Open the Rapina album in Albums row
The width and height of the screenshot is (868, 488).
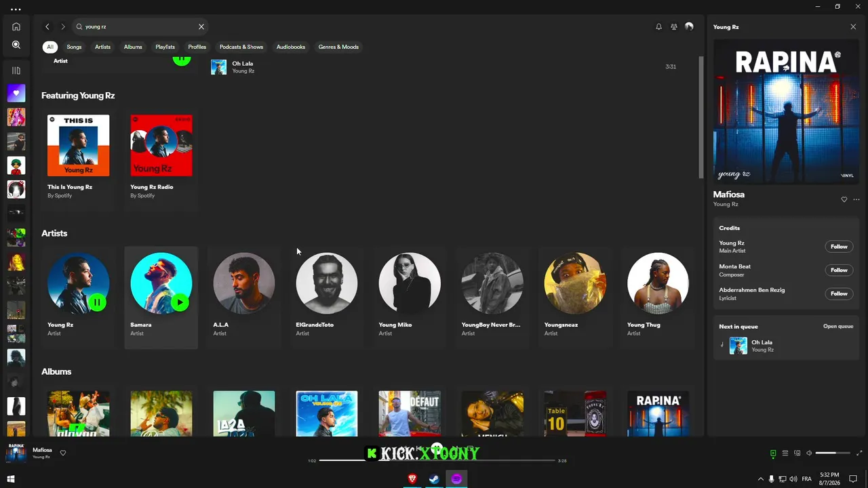point(658,413)
